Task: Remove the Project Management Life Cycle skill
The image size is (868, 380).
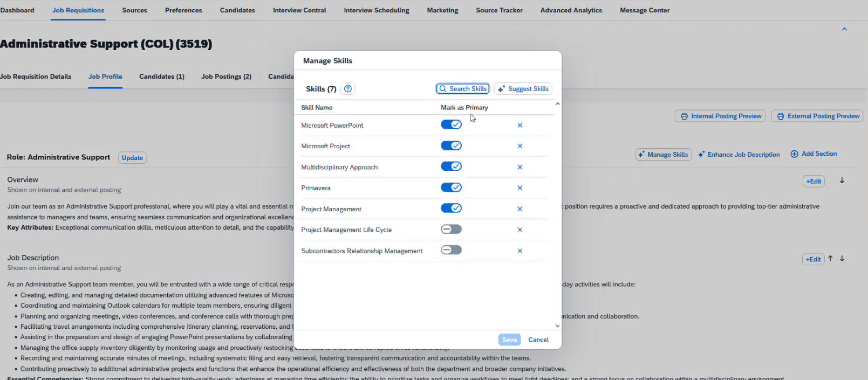Action: (520, 230)
